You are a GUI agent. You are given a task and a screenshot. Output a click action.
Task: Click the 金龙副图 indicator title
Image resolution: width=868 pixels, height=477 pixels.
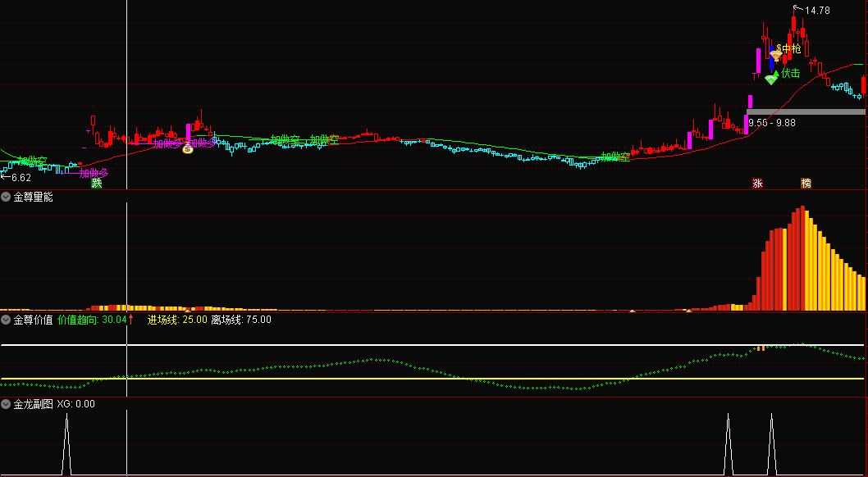pyautogui.click(x=33, y=404)
